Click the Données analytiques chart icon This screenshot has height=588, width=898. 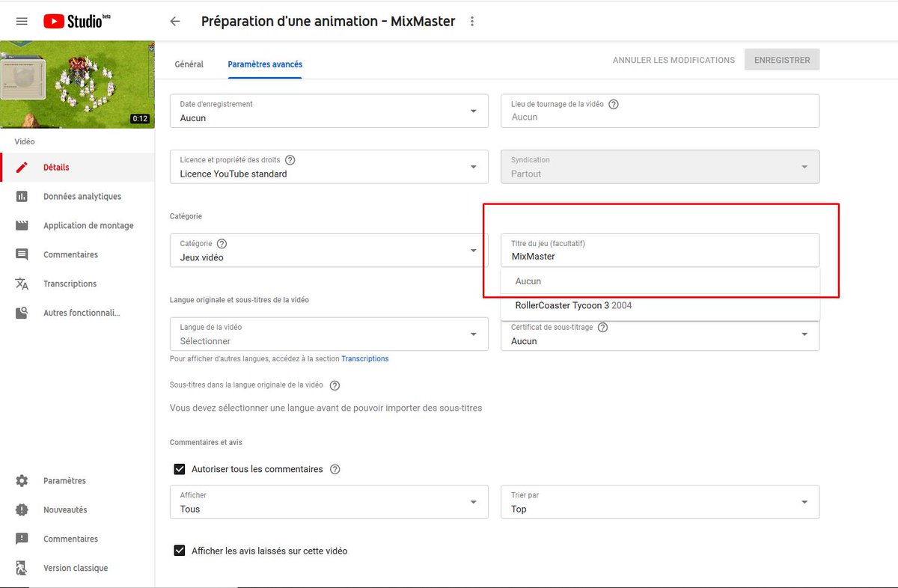point(22,197)
